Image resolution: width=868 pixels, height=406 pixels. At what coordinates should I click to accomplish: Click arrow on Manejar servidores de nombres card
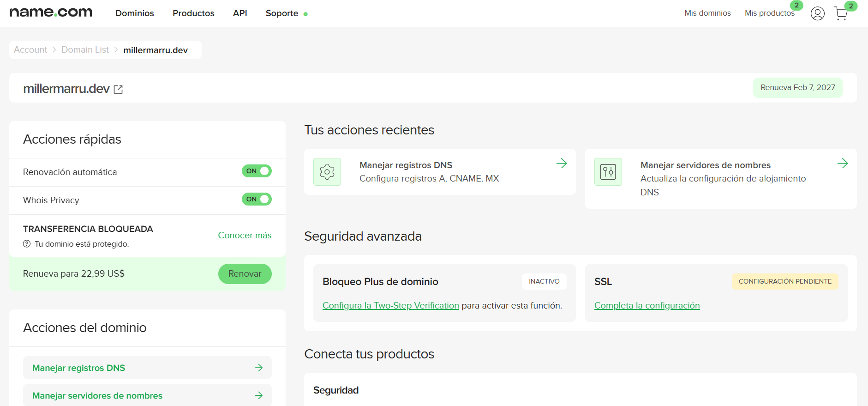(843, 163)
